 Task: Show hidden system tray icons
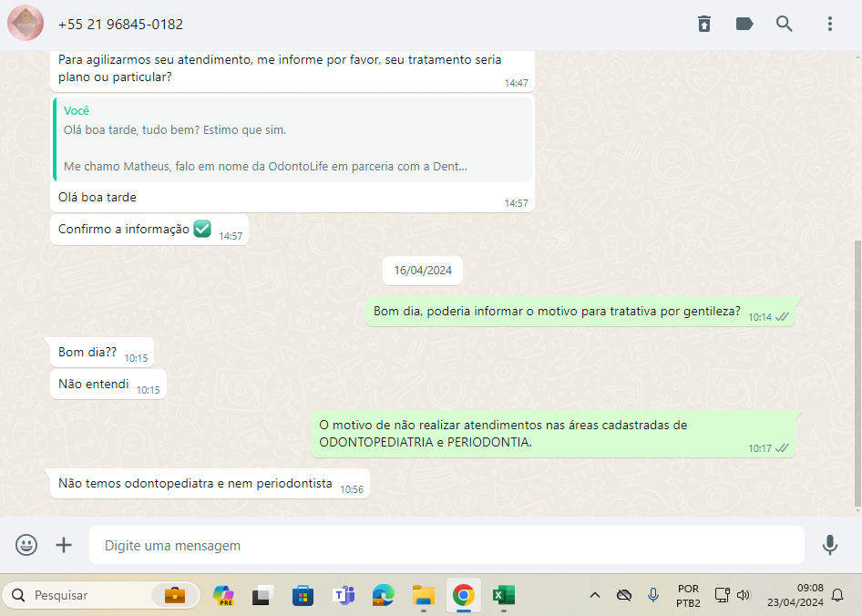[594, 595]
